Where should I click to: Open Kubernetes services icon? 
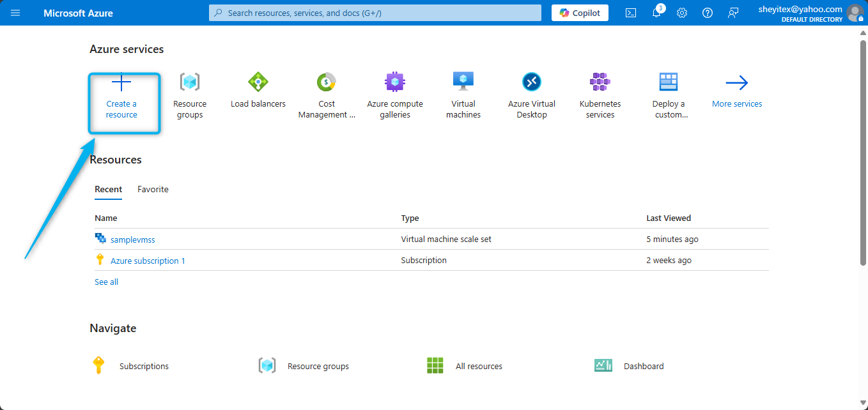point(600,82)
